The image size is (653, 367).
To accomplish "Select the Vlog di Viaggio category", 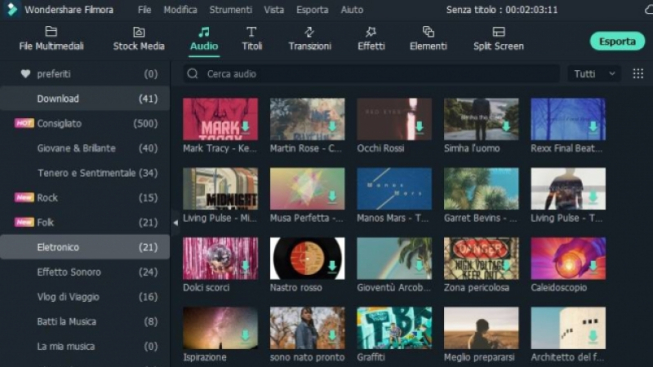I will (85, 297).
